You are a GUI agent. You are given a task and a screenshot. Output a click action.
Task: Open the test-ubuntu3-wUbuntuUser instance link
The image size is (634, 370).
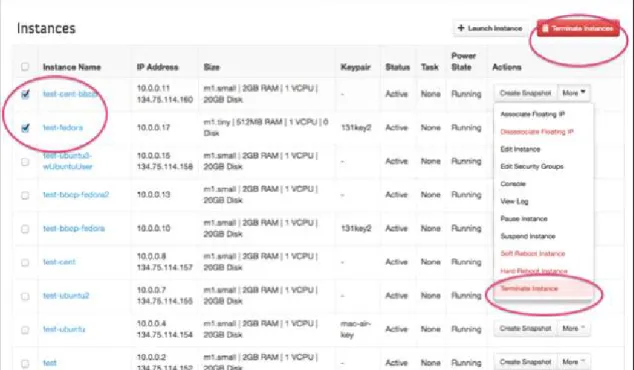pyautogui.click(x=68, y=161)
